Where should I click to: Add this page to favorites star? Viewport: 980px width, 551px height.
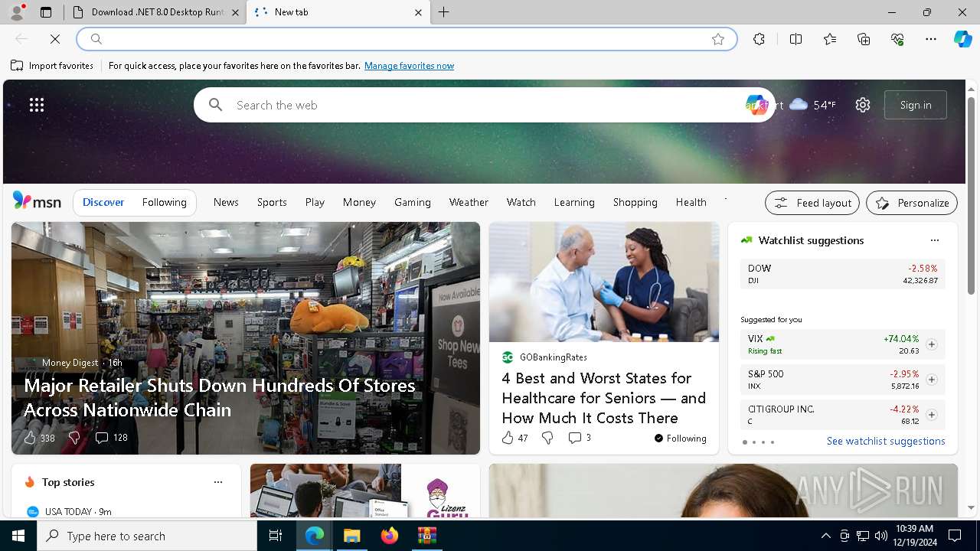point(718,39)
